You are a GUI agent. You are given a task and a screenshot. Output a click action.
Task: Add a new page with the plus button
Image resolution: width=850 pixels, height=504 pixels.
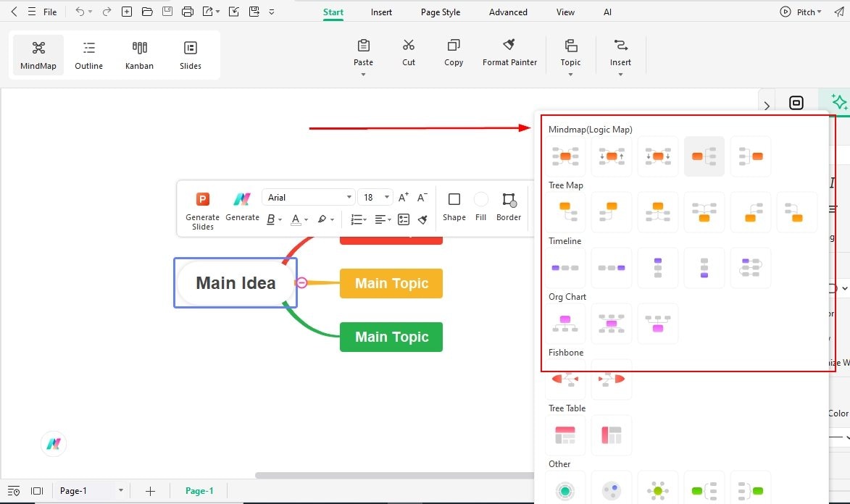[150, 490]
